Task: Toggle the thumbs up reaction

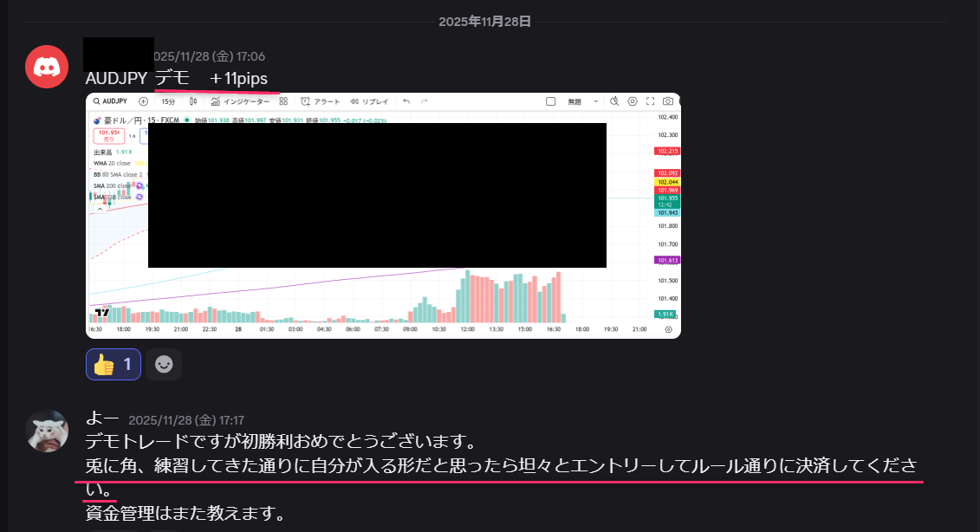Action: (114, 365)
